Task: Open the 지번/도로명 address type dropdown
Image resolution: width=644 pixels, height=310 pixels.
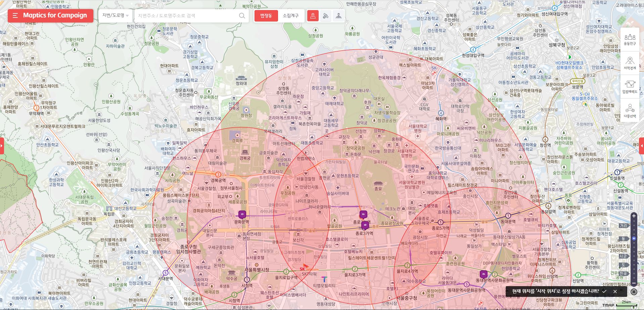Action: tap(116, 15)
